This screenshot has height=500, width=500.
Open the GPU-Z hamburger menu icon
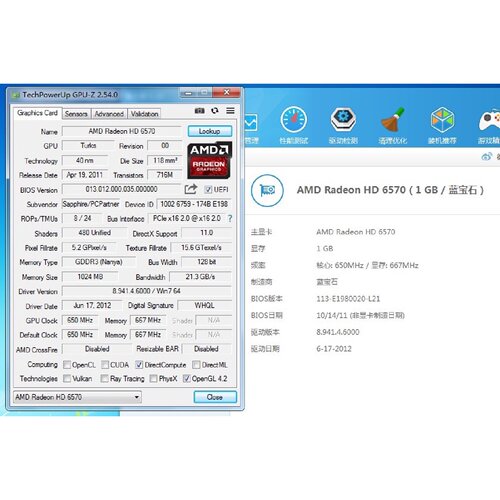(230, 111)
